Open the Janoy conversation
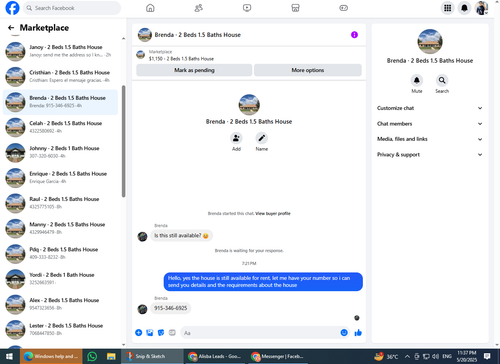This screenshot has height=364, width=500. click(x=60, y=51)
